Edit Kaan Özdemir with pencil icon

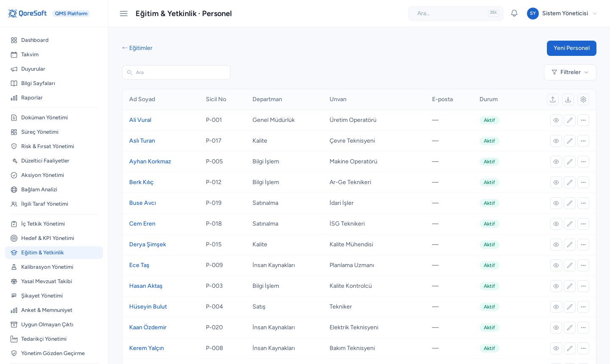(570, 328)
